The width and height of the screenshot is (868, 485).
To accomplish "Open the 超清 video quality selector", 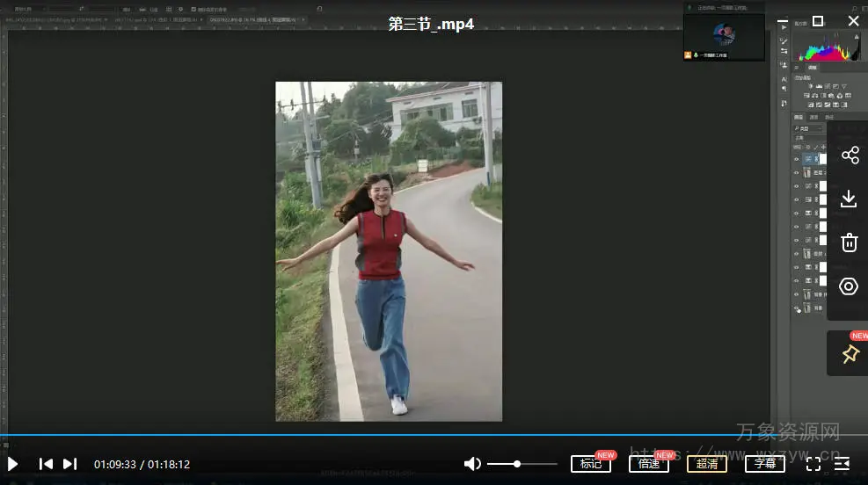I will (x=707, y=464).
